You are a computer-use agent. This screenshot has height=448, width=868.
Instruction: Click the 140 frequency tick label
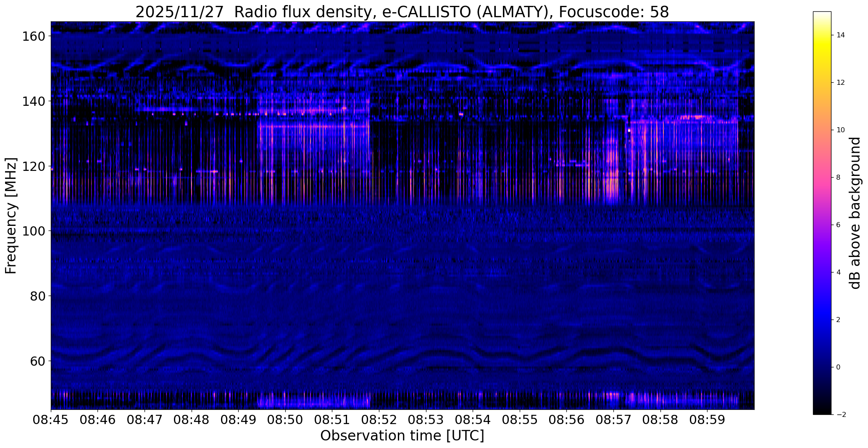34,101
